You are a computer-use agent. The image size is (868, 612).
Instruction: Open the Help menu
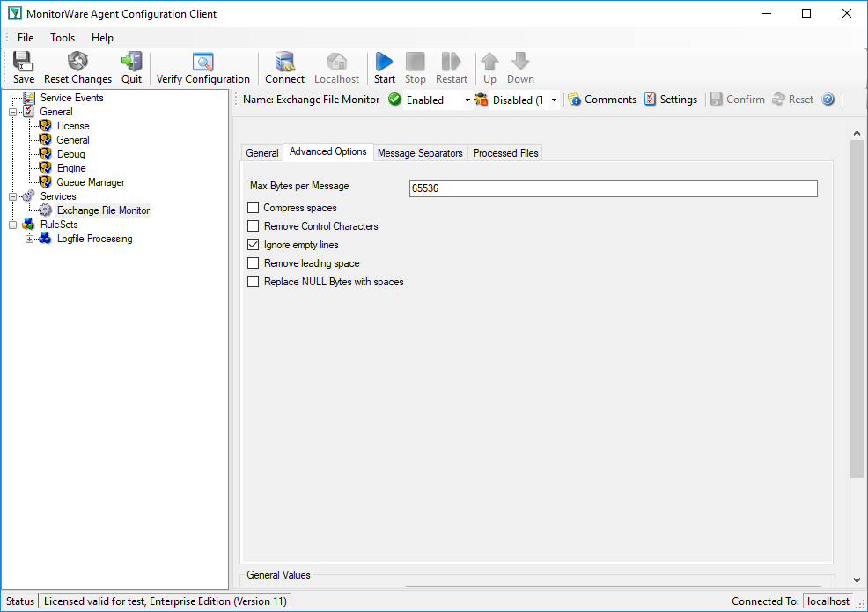point(102,38)
